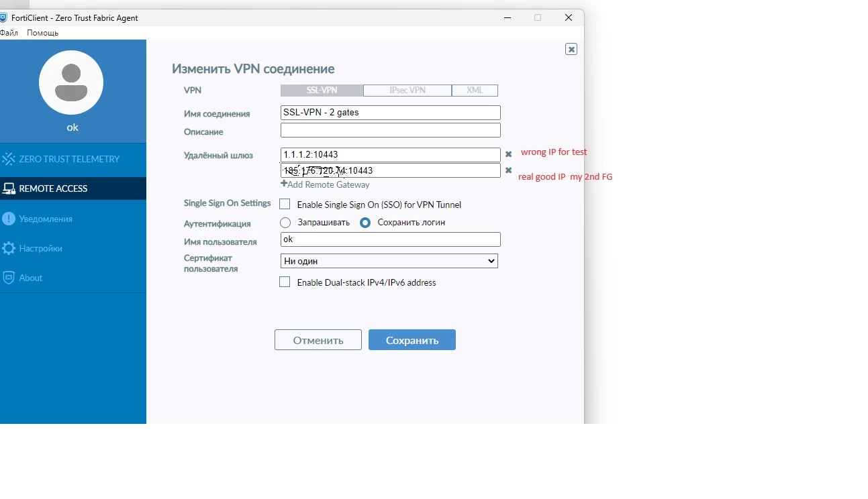Image resolution: width=868 pixels, height=499 pixels.
Task: Click the plus icon before Add Remote Gateway
Action: (284, 184)
